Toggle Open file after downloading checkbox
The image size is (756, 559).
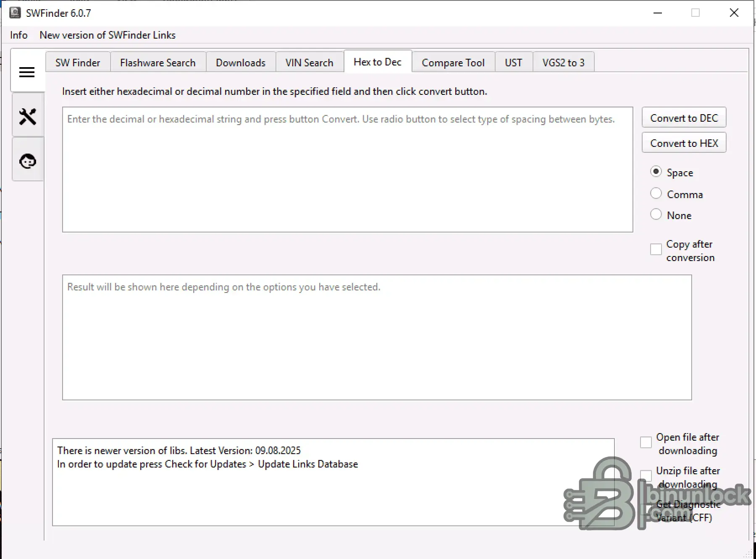point(646,442)
